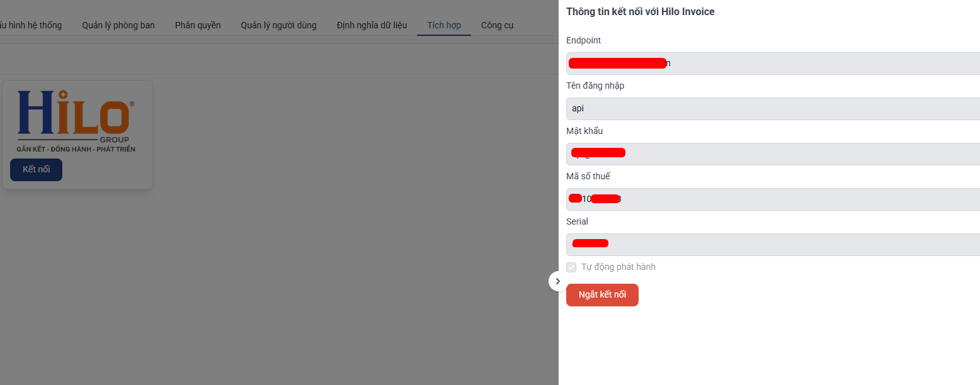Click the Tên đăng nhập field containing api

773,109
